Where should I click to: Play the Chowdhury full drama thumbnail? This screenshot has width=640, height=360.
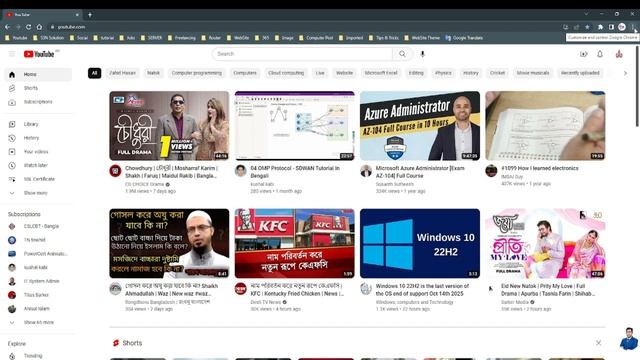pos(169,126)
